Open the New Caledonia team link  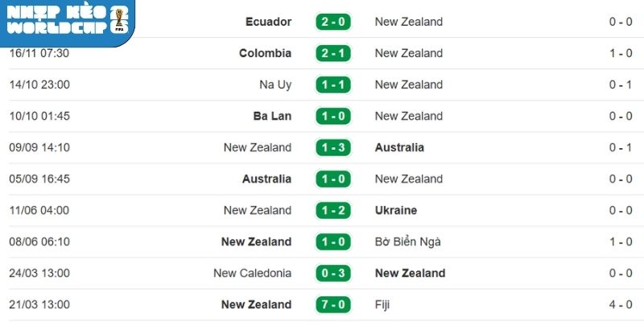click(252, 273)
